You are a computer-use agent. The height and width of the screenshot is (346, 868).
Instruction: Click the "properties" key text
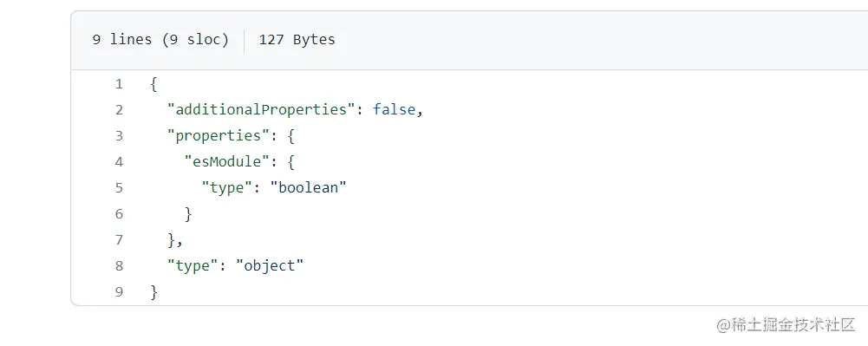tap(219, 135)
